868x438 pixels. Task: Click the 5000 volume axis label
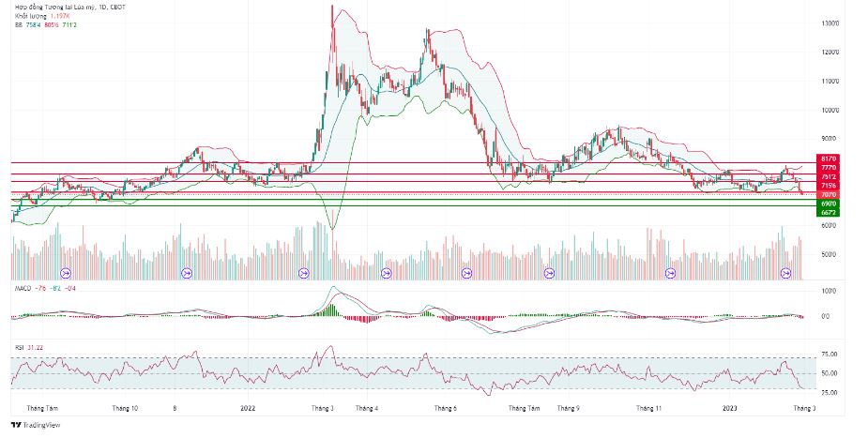click(x=830, y=255)
